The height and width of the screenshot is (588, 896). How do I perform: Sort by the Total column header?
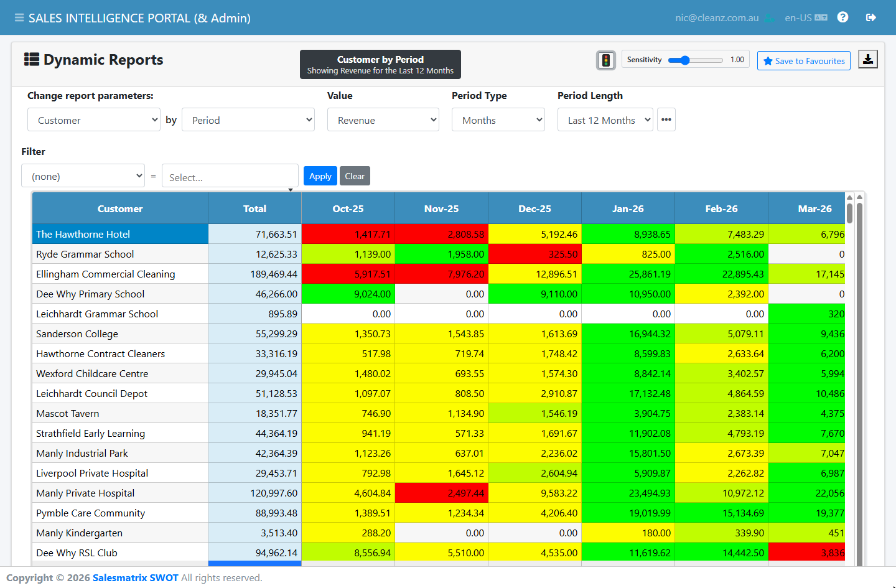pyautogui.click(x=254, y=208)
